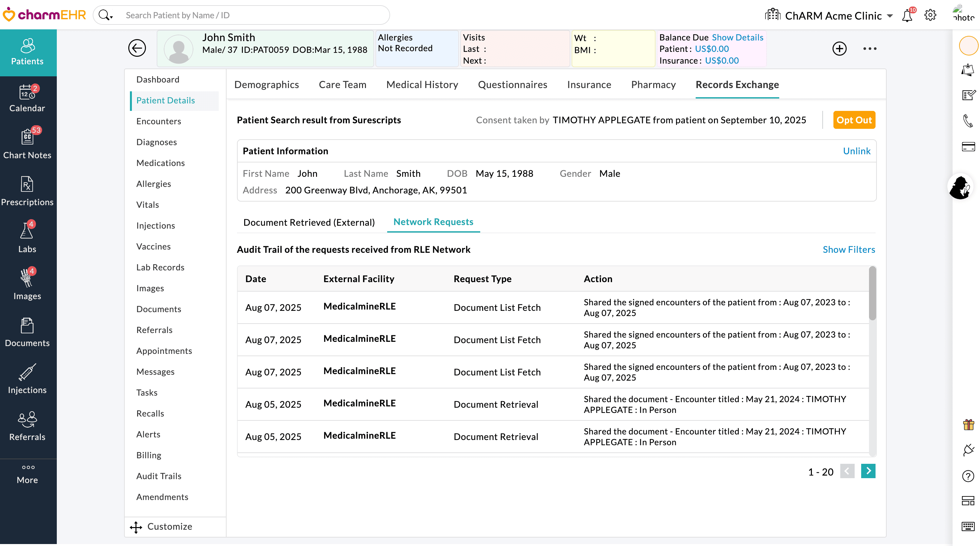980x546 pixels.
Task: Click the gift icon in the right sidebar
Action: pos(968,425)
